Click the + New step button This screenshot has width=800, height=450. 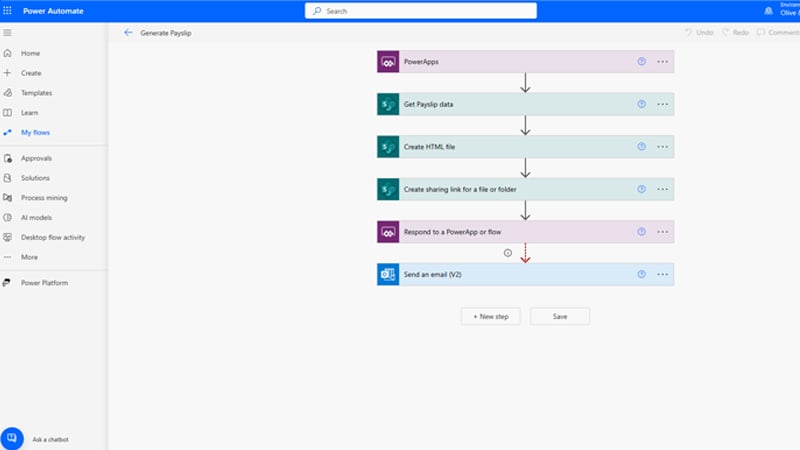490,316
